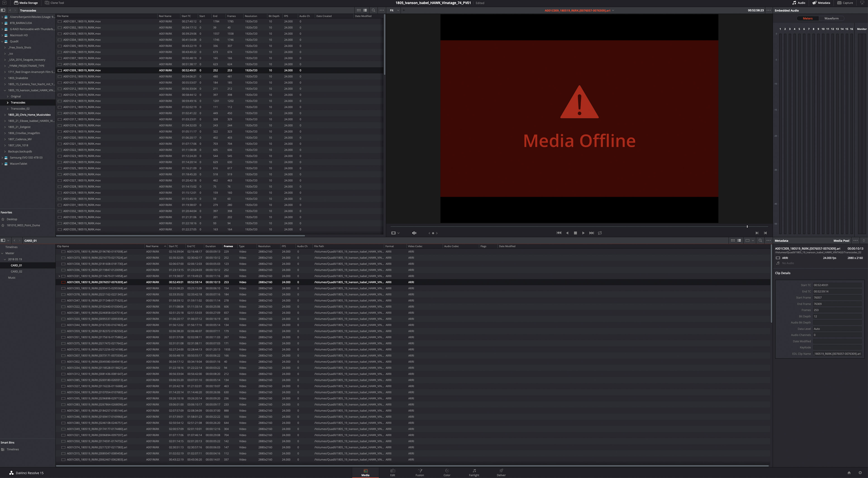Stop viewer playback
The height and width of the screenshot is (478, 868).
pyautogui.click(x=575, y=233)
